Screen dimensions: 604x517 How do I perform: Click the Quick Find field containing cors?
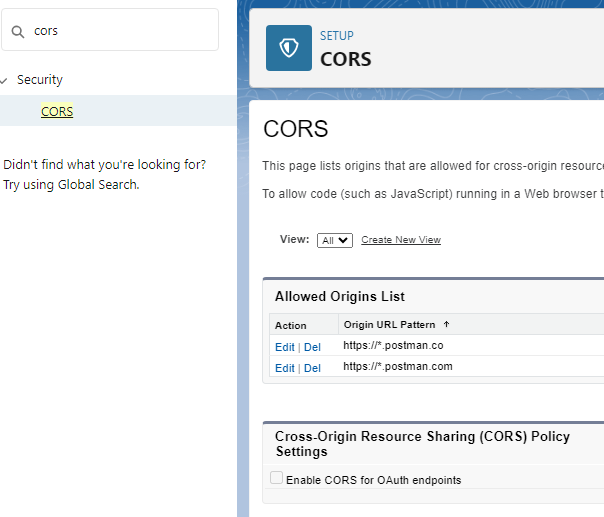[110, 30]
